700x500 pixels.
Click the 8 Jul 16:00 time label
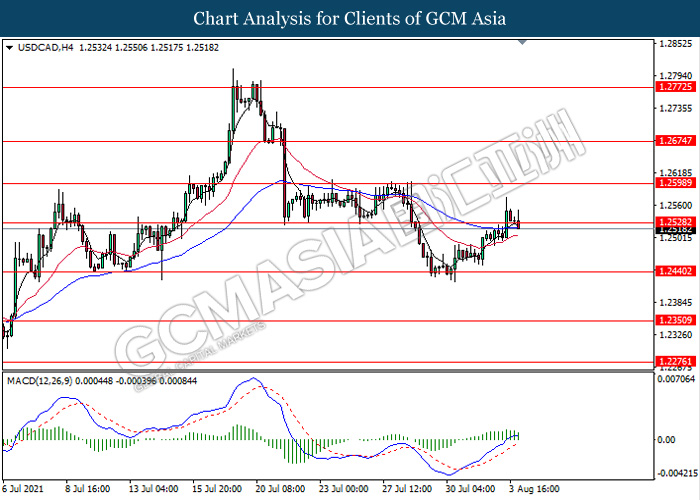click(x=88, y=489)
